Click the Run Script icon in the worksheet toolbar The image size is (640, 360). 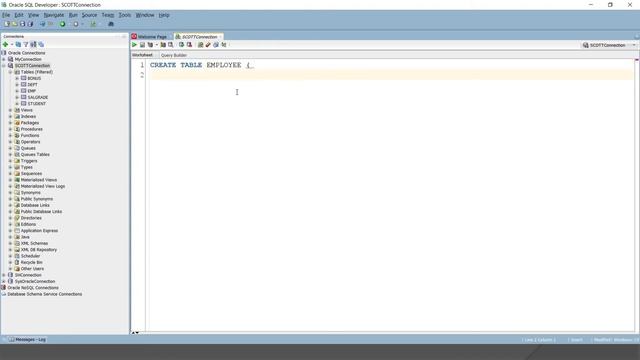pyautogui.click(x=142, y=45)
